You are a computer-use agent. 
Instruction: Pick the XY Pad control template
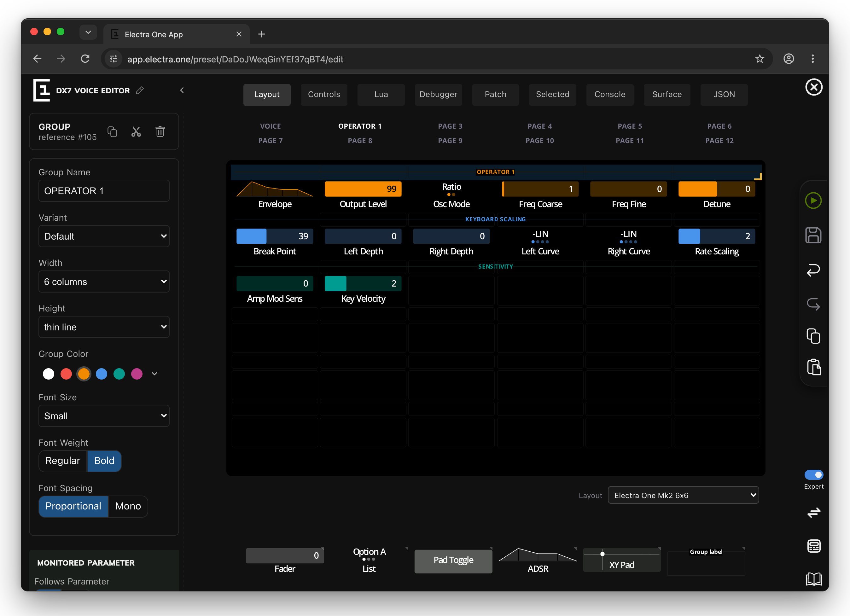point(622,560)
